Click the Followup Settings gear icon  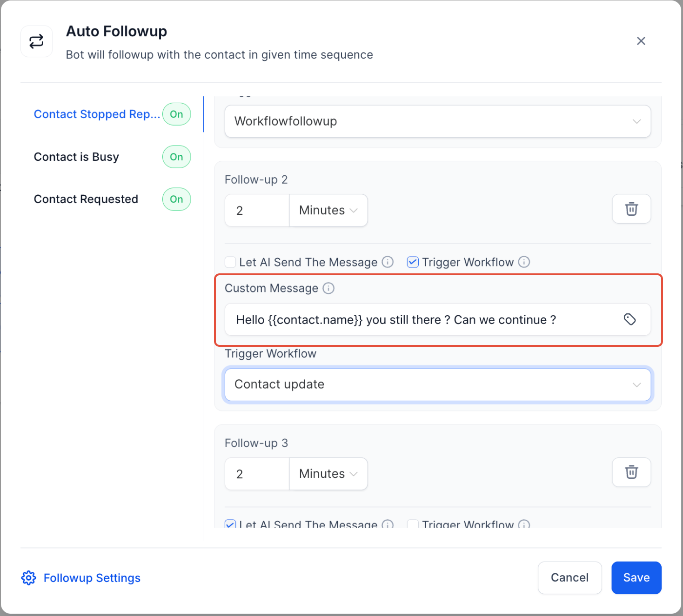point(29,578)
